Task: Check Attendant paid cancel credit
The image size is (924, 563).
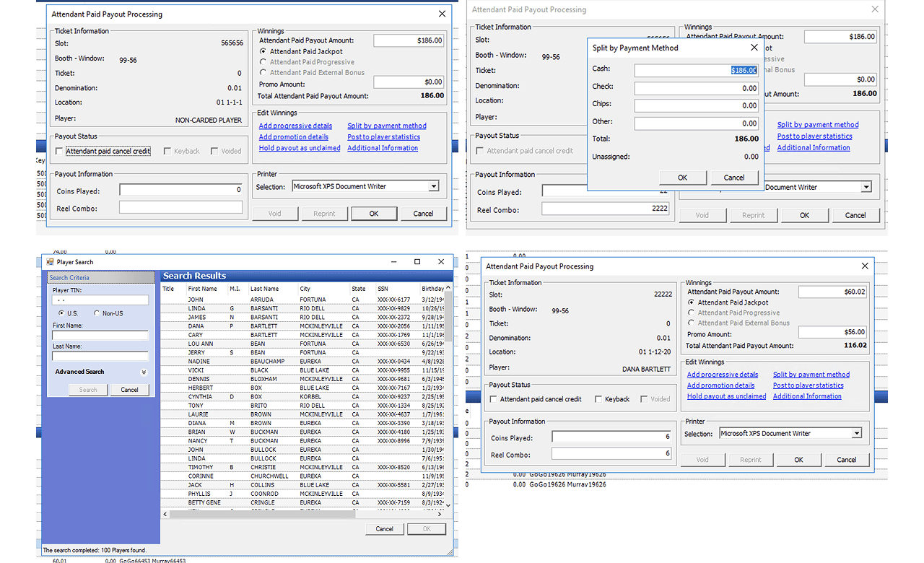Action: coord(58,151)
